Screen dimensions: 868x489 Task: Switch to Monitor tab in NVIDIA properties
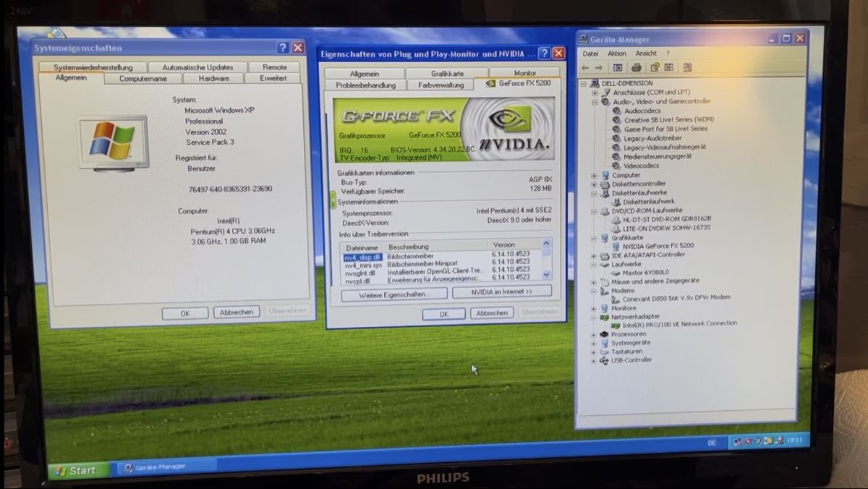525,73
